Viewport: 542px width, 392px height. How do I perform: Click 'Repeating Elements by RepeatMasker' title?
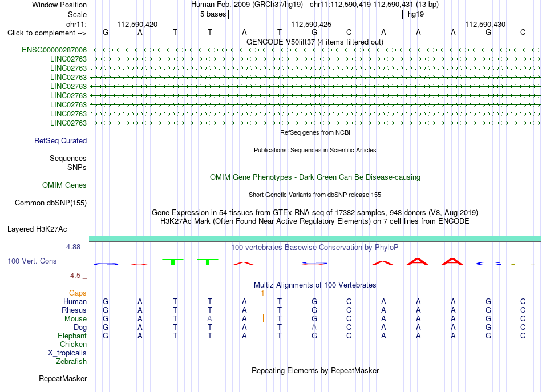(x=315, y=370)
